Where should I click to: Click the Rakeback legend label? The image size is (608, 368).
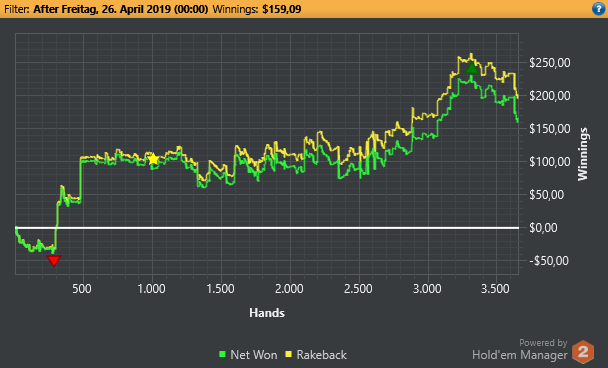[x=321, y=354]
